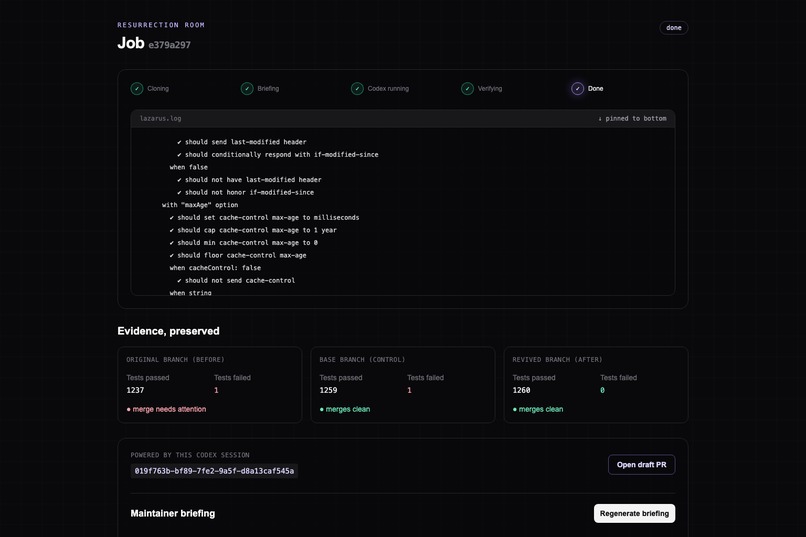Click the Base Branch (Control) card heading
This screenshot has width=806, height=537.
point(362,360)
